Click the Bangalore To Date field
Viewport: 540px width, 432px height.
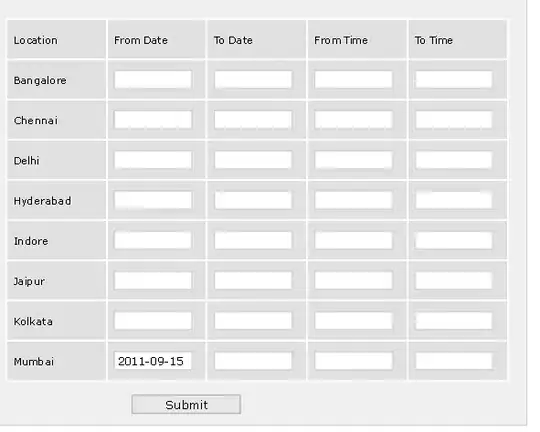coord(253,80)
